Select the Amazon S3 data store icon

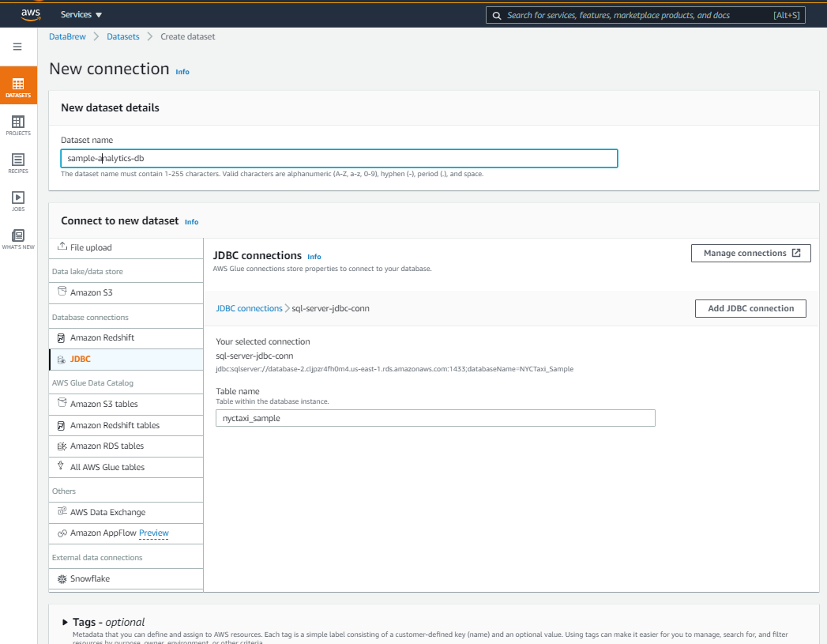[63, 292]
